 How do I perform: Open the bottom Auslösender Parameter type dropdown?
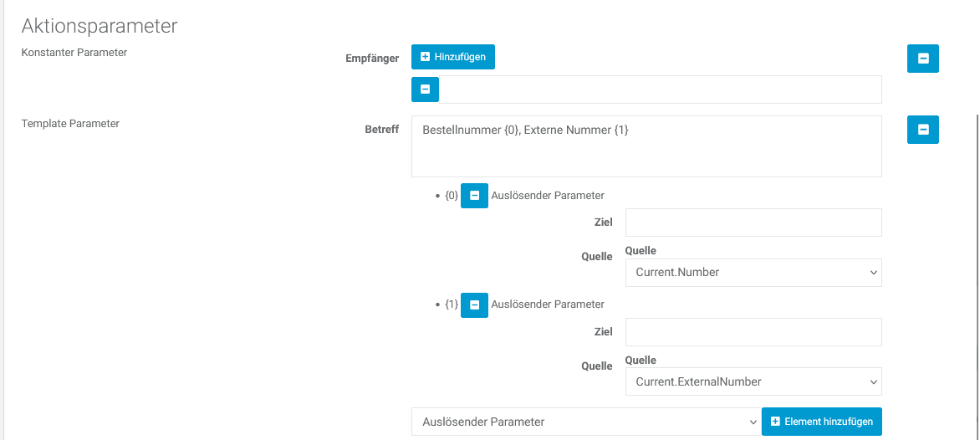pos(585,422)
